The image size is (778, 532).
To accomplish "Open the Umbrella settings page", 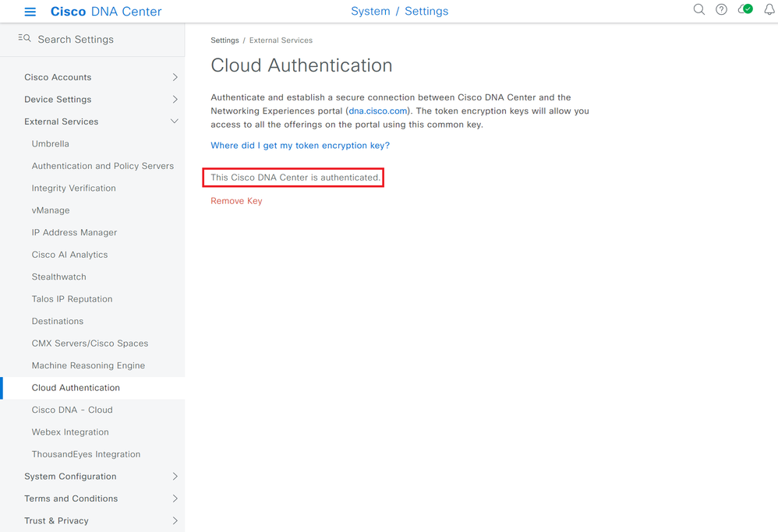I will pyautogui.click(x=50, y=144).
